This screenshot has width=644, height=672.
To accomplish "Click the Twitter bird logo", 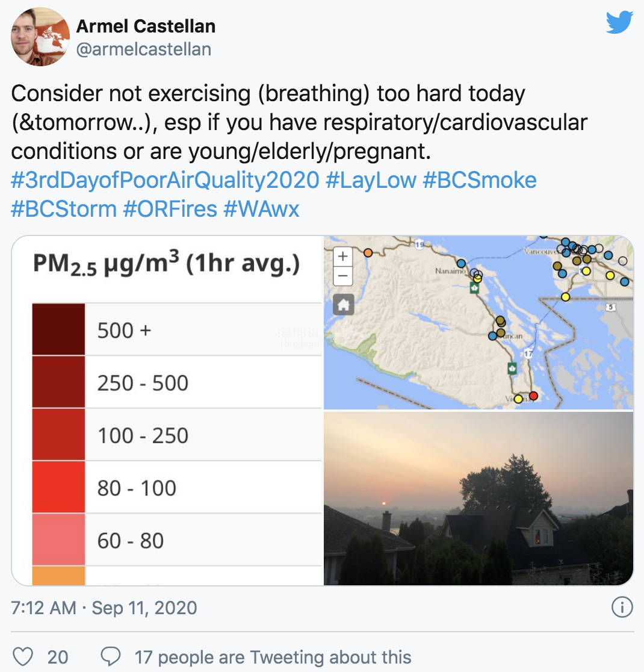I will click(619, 22).
